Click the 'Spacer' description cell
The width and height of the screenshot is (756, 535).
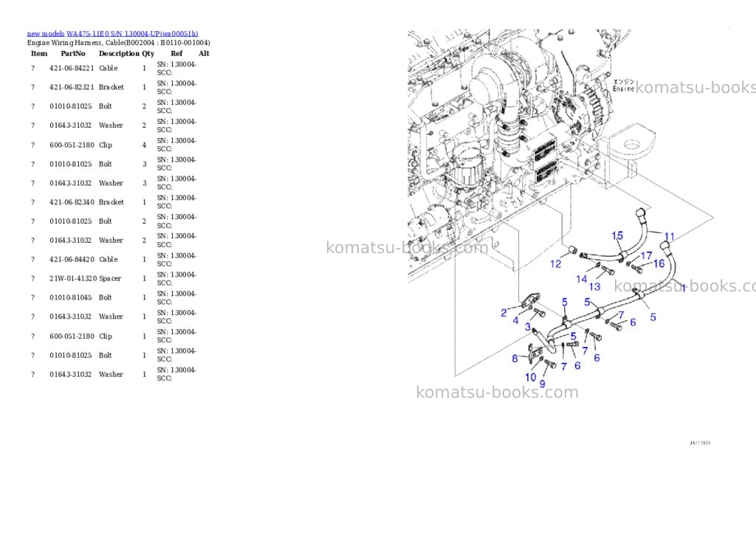pyautogui.click(x=110, y=279)
